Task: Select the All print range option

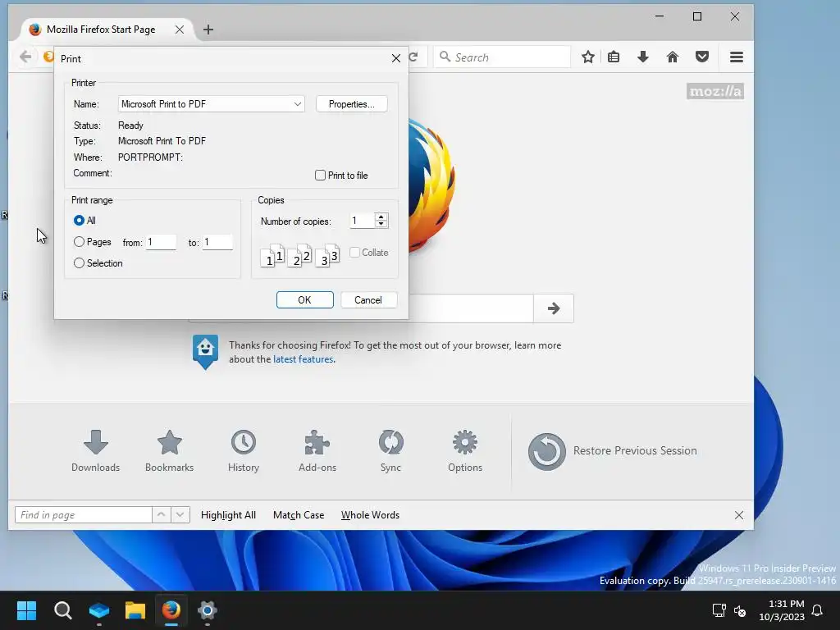Action: click(x=79, y=220)
